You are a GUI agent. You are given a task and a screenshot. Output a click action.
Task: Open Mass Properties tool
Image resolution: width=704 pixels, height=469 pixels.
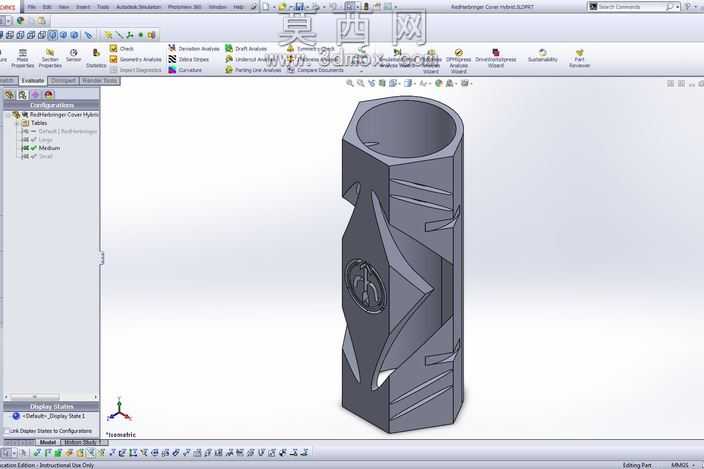click(22, 58)
